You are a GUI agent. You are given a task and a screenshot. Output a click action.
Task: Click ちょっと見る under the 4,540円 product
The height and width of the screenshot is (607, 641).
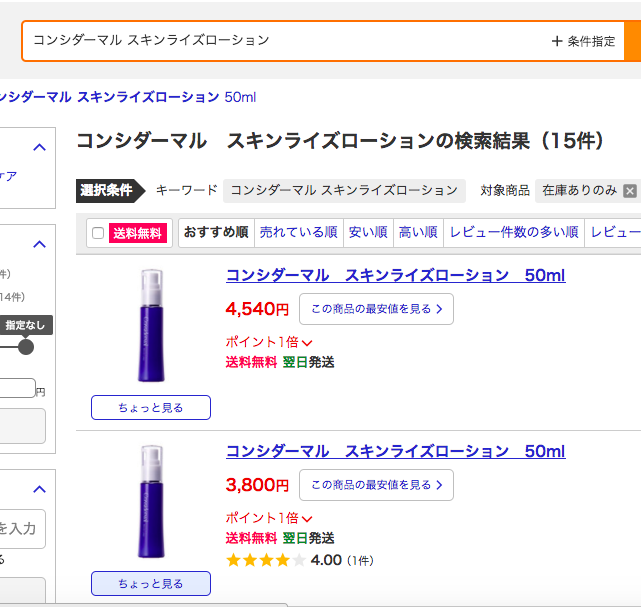tap(151, 408)
